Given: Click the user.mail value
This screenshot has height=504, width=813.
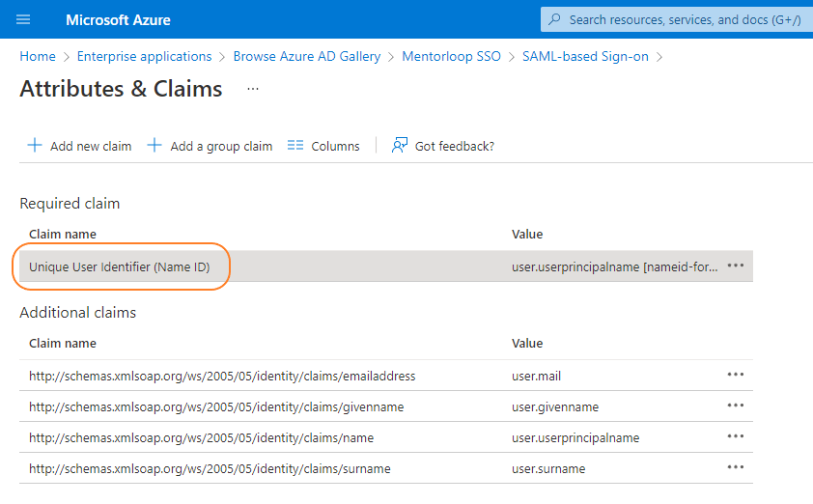Looking at the screenshot, I should (536, 376).
